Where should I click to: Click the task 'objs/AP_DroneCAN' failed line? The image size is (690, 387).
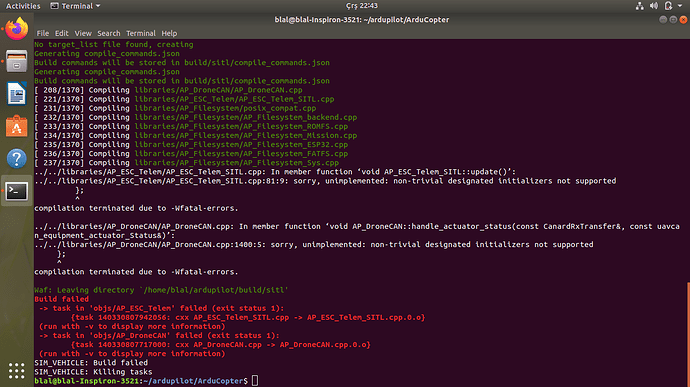(x=159, y=335)
